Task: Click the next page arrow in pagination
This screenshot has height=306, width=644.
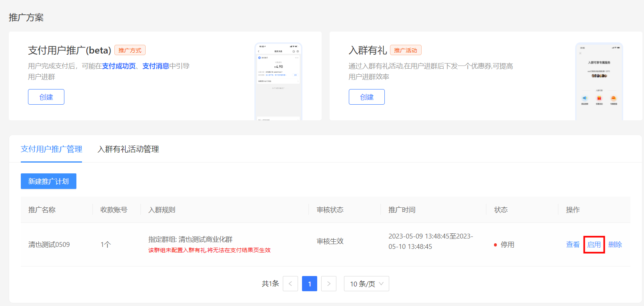Action: point(328,284)
